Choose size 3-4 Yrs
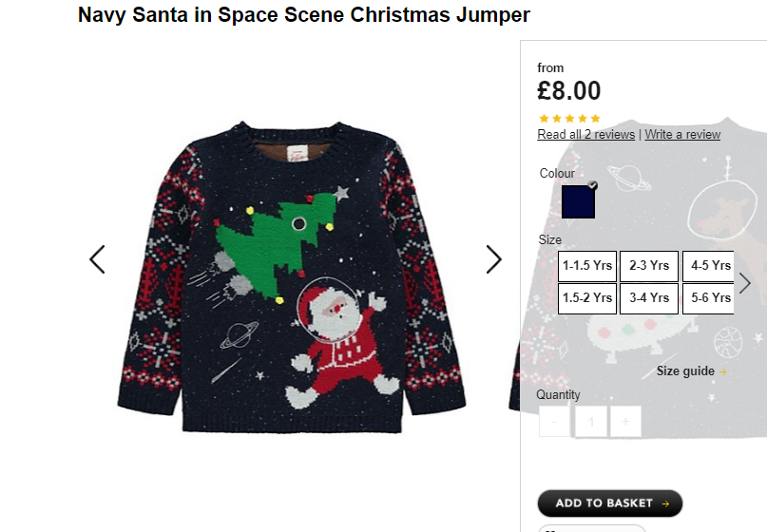 [x=649, y=298]
